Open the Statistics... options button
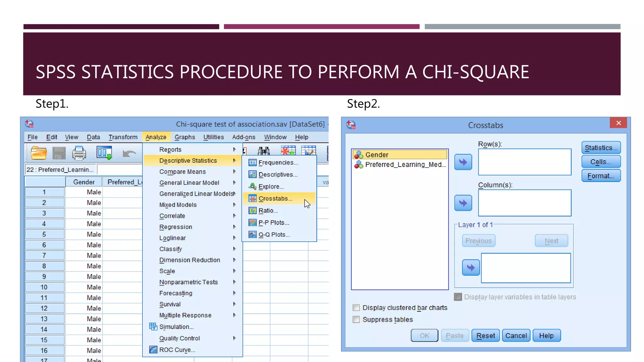 (x=601, y=148)
